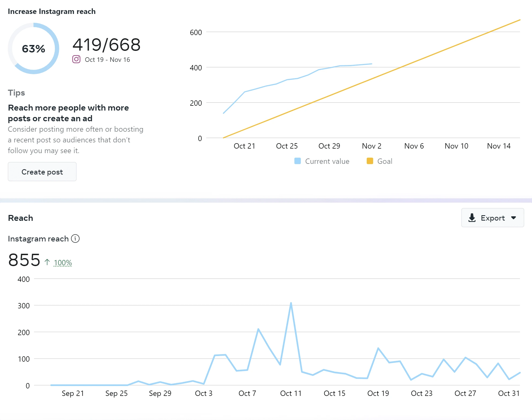Click the Oct 21 axis label in goal chart
This screenshot has height=420, width=532.
244,146
